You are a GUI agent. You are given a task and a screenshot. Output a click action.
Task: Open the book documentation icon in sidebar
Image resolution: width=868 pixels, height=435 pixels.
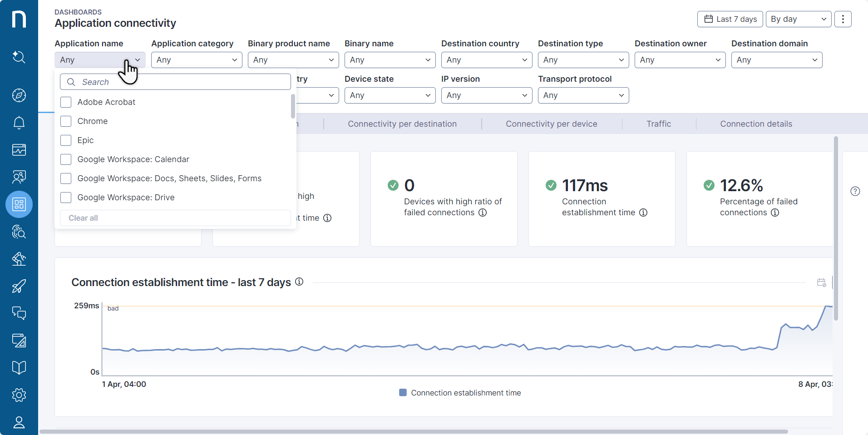coord(19,367)
